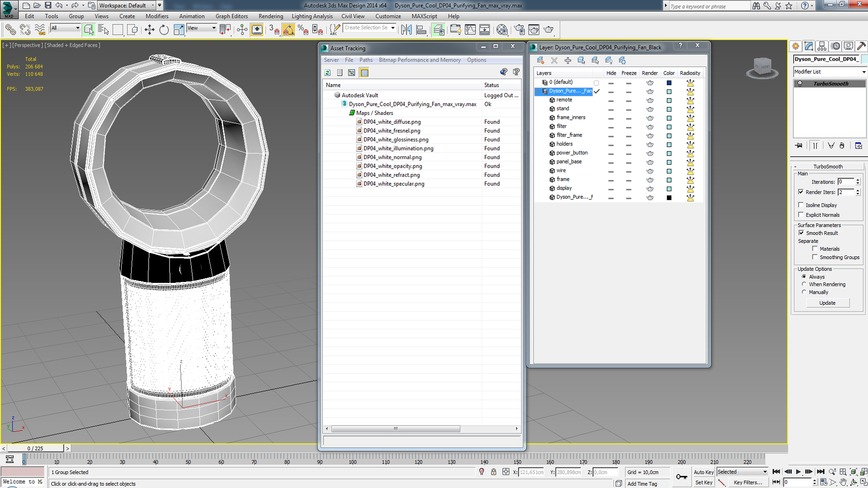The width and height of the screenshot is (868, 488).
Task: Open the Material Editor
Action: pos(502,30)
